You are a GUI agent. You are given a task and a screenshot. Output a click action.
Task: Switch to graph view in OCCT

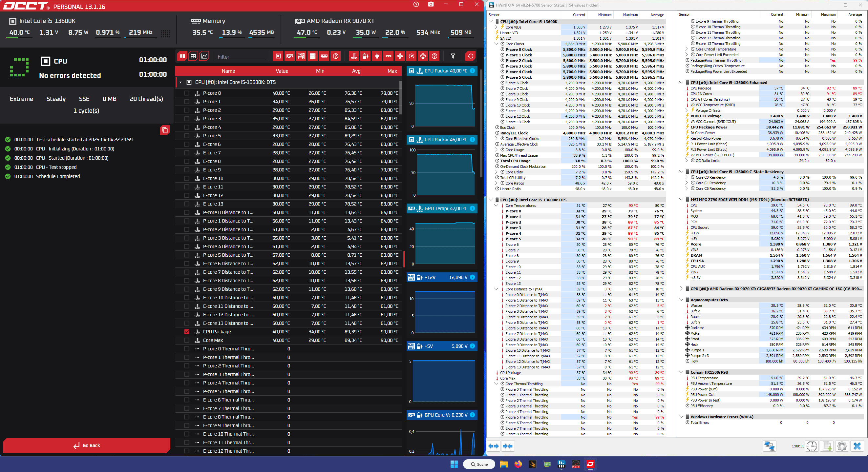coord(204,56)
